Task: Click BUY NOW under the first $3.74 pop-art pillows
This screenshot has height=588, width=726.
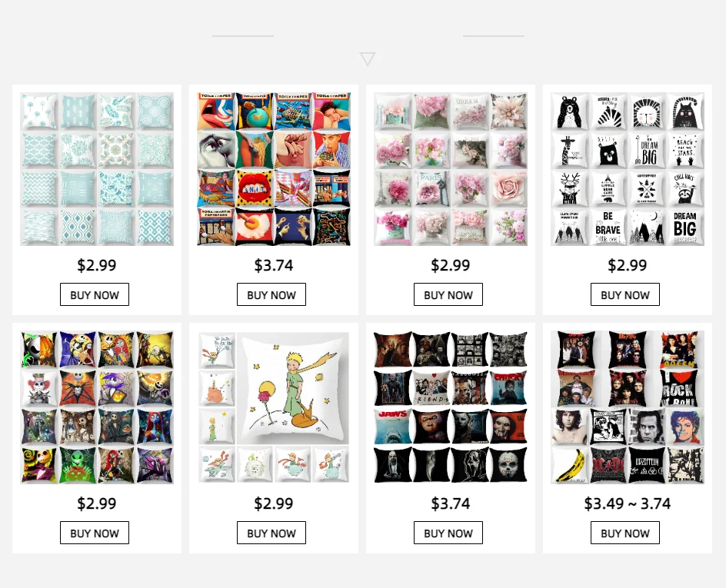Action: coord(271,294)
